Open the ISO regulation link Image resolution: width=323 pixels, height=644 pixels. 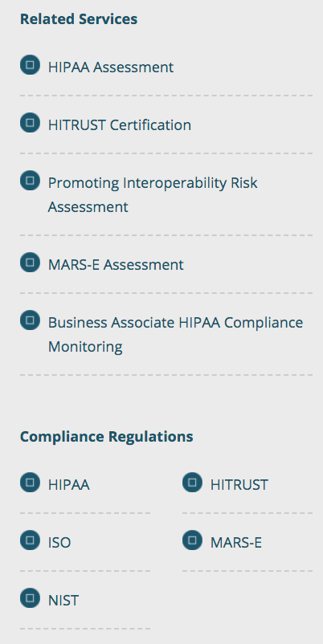pyautogui.click(x=59, y=543)
